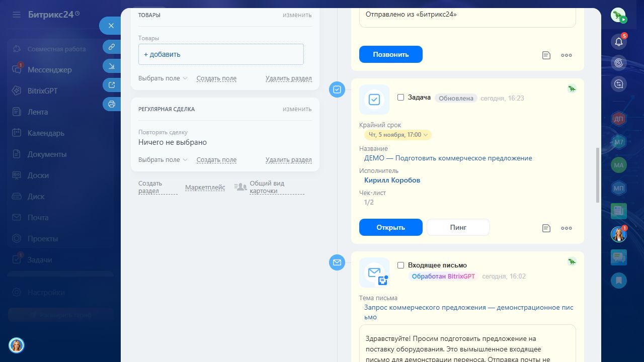Open the Повторять сделку value Ничего не выбрано

[173, 142]
